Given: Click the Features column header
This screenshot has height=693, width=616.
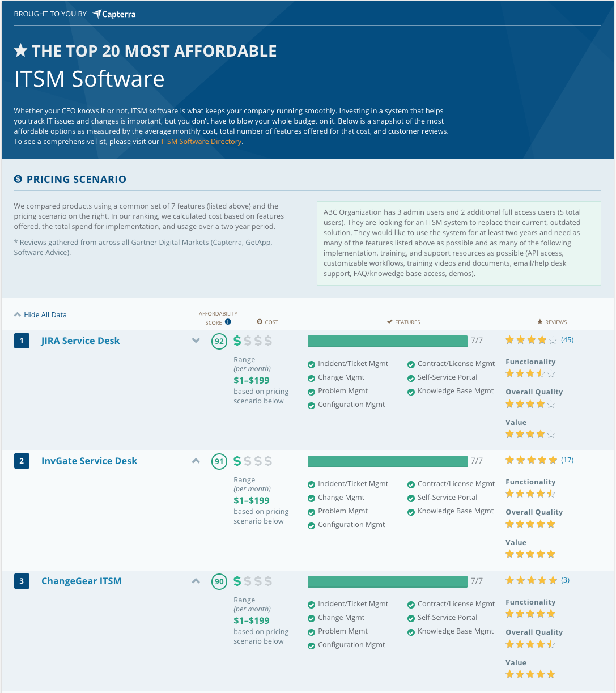Looking at the screenshot, I should point(403,322).
